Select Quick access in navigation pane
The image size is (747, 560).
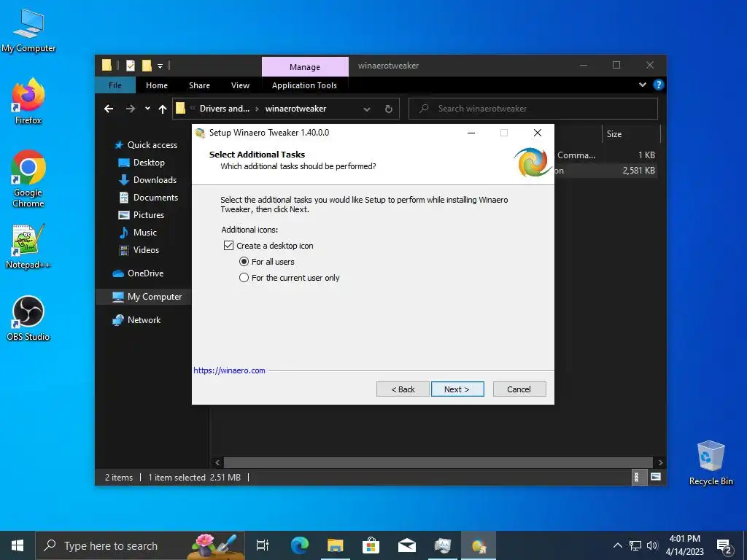tap(146, 145)
